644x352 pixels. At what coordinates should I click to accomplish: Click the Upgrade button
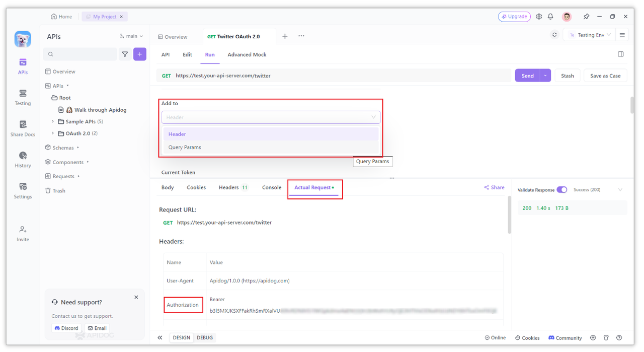514,17
